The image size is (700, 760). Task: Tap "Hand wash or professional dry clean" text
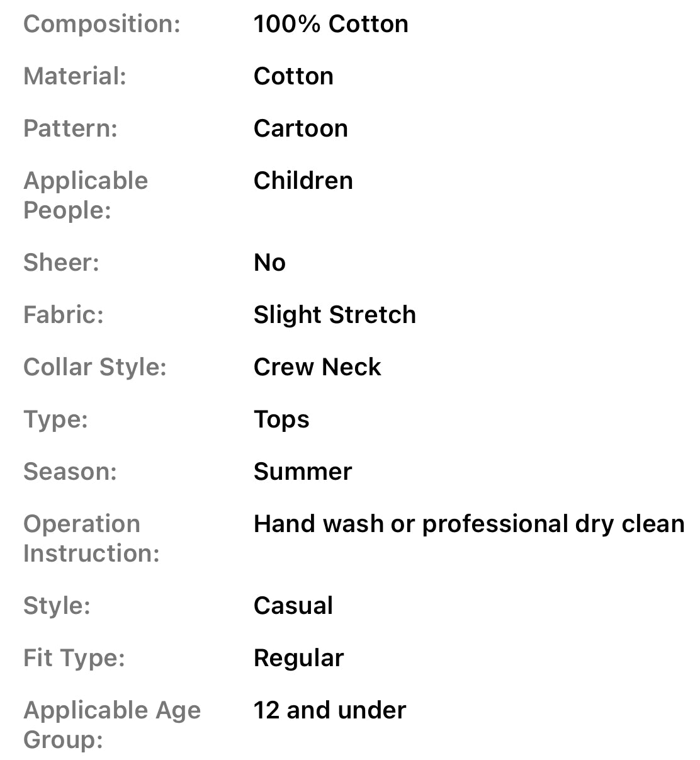click(468, 524)
